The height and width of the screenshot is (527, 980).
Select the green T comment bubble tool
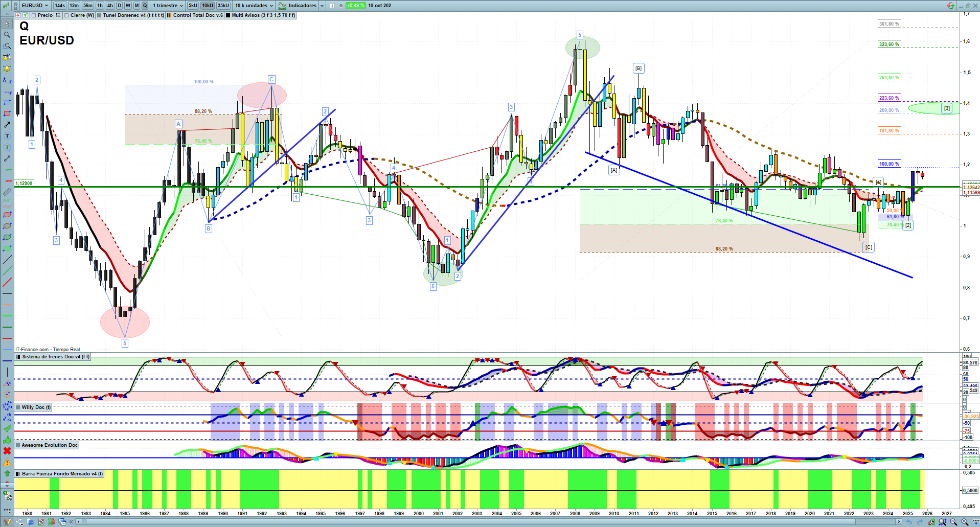pos(7,147)
